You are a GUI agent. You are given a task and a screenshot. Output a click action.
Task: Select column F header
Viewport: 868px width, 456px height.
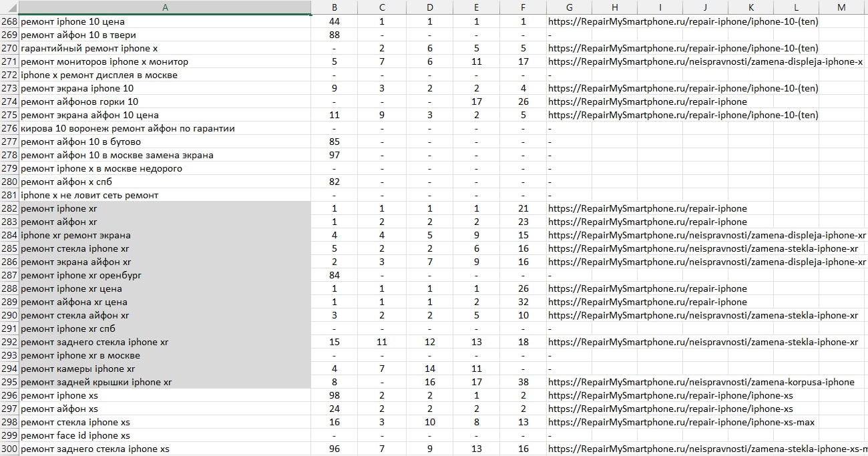tap(523, 7)
